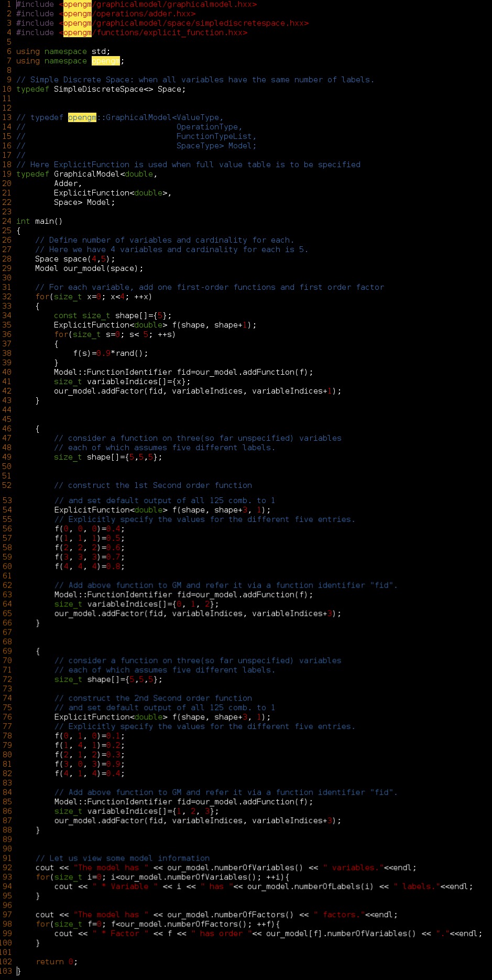Click 'typedef GraphicalModel<double,' line
This screenshot has width=492, height=980.
coord(87,174)
